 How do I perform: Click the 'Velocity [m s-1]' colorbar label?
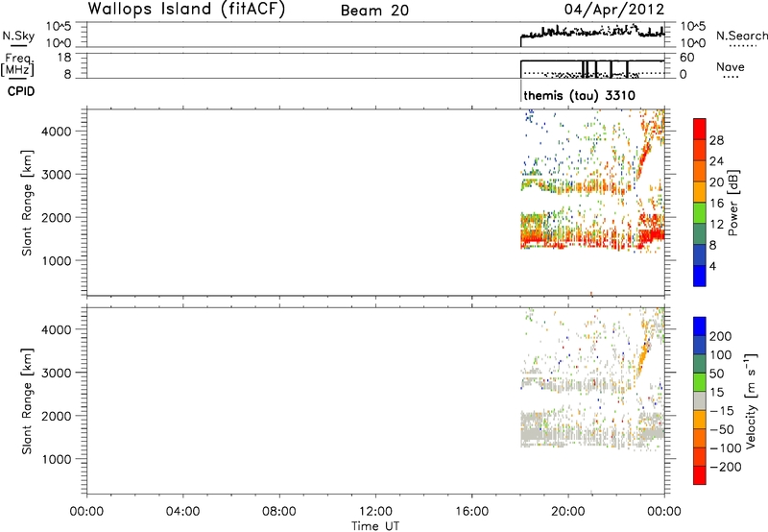(x=751, y=401)
